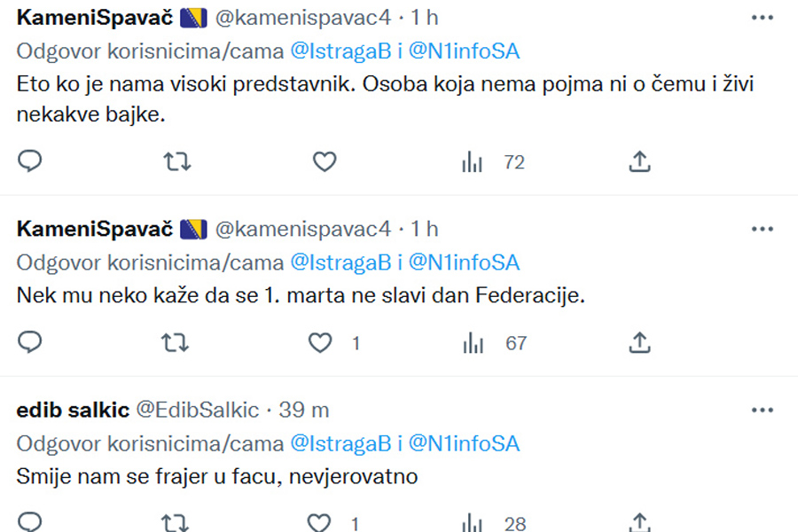Screen dimensions: 798x532
Task: Like the 'nekakve bajke' tweet
Action: click(325, 162)
